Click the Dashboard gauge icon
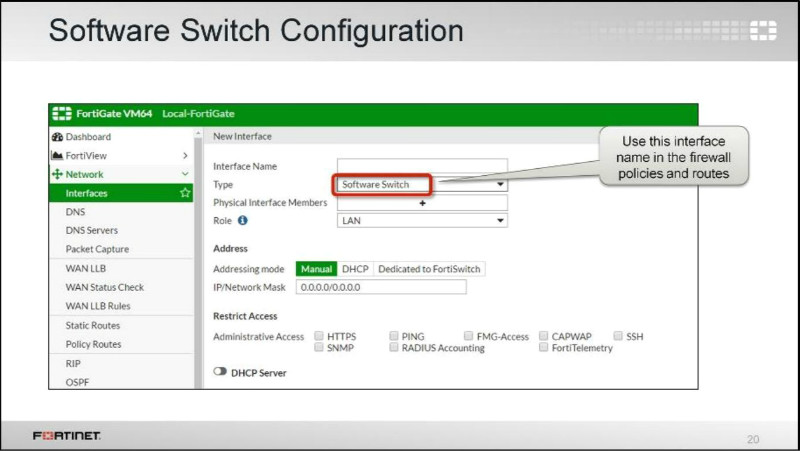Viewport: 800px width, 451px height. [x=57, y=137]
